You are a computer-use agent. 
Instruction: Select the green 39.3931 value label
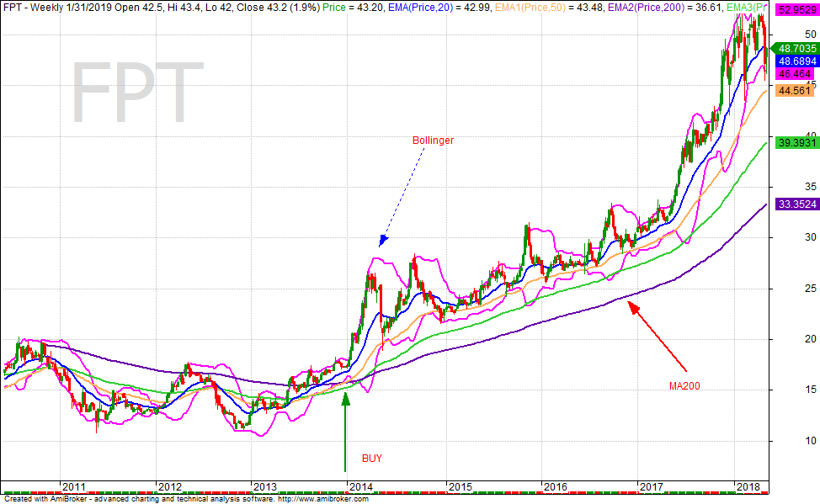click(796, 143)
